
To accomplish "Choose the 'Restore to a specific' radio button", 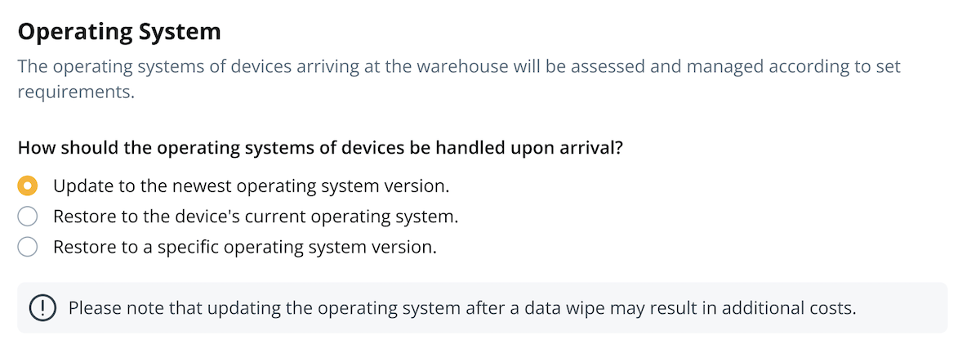I will 28,247.
